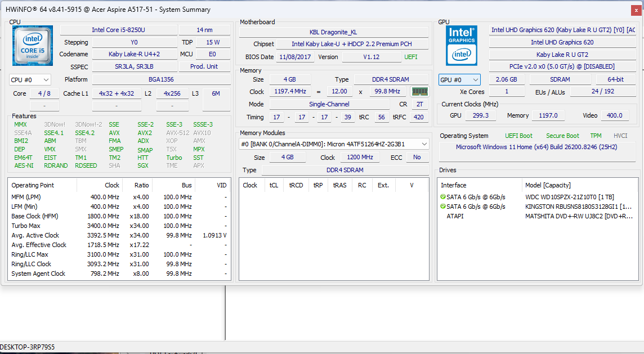
Task: Click the BIOS Version V1.12
Action: (x=372, y=57)
